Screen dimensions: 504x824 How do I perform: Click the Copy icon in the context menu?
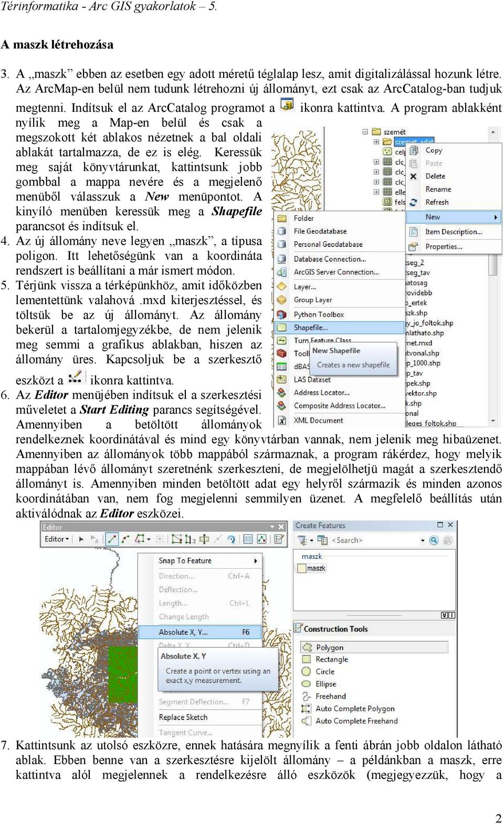point(414,151)
